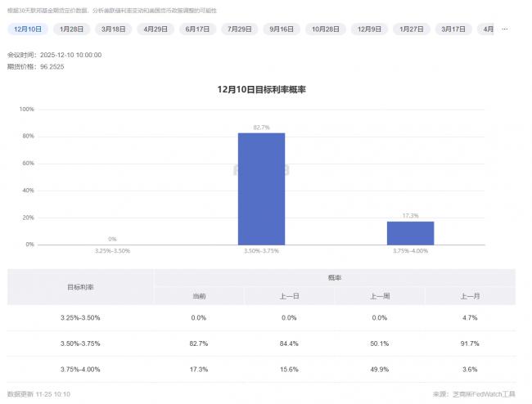Click the 9月16日 date tab

[283, 29]
